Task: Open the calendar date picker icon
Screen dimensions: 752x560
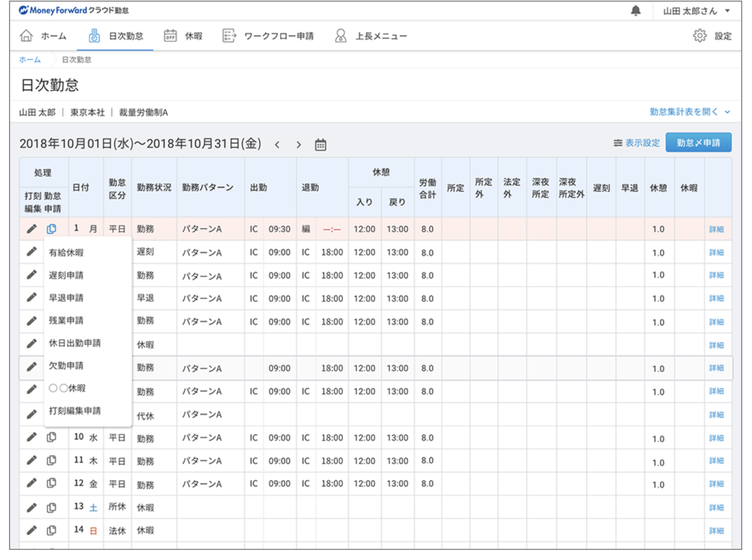Action: pos(320,145)
